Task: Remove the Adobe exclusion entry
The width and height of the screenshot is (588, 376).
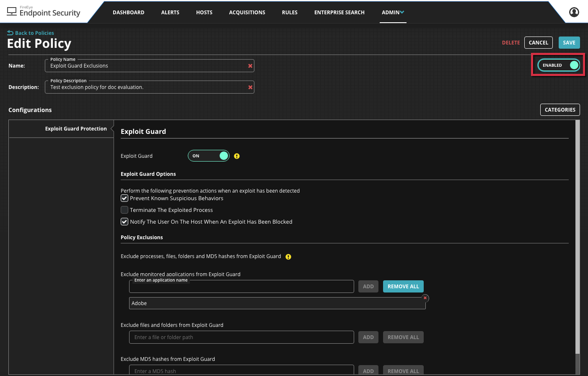Action: 425,298
